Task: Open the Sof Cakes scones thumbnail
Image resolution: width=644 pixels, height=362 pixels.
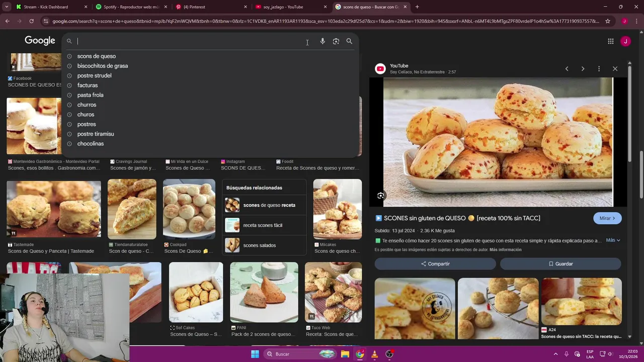Action: (196, 292)
